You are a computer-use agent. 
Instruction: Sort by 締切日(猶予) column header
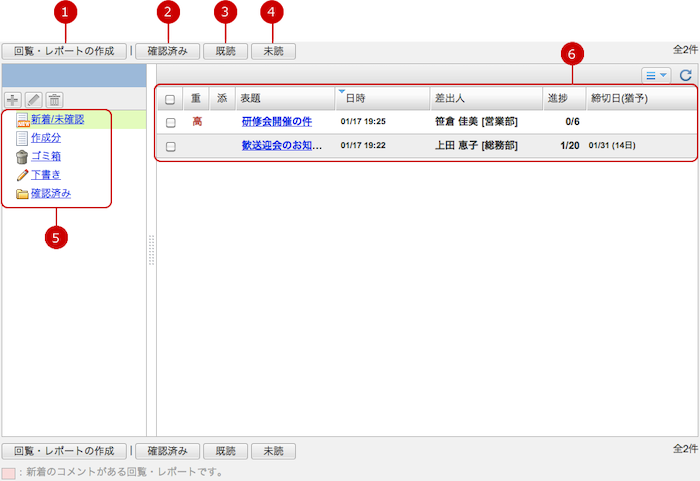tap(641, 98)
